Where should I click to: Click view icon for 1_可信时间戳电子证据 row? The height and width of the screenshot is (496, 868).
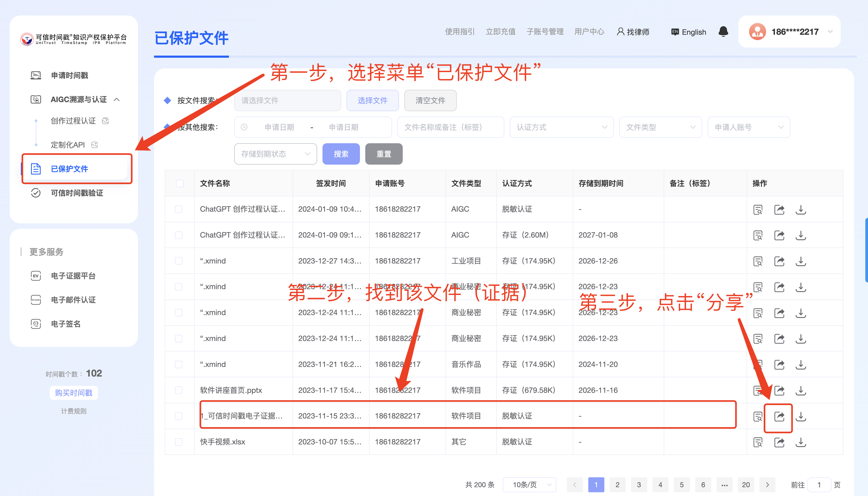click(758, 416)
